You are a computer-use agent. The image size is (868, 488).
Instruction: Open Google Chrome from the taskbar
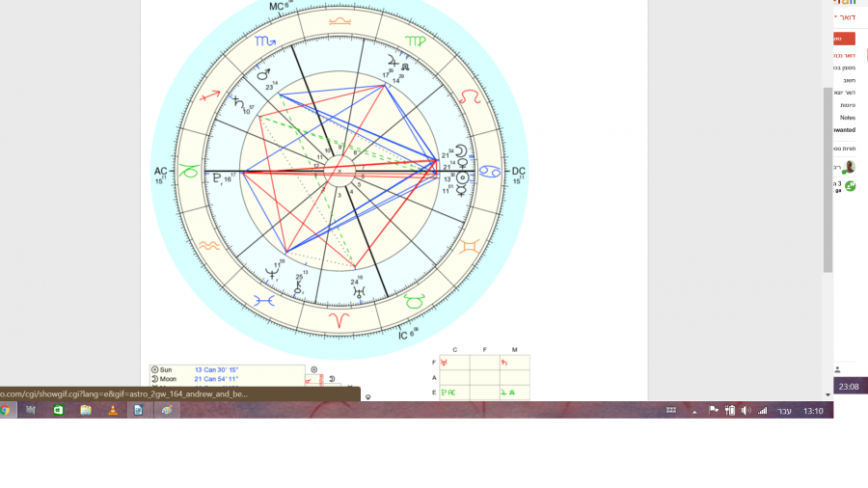(x=5, y=410)
